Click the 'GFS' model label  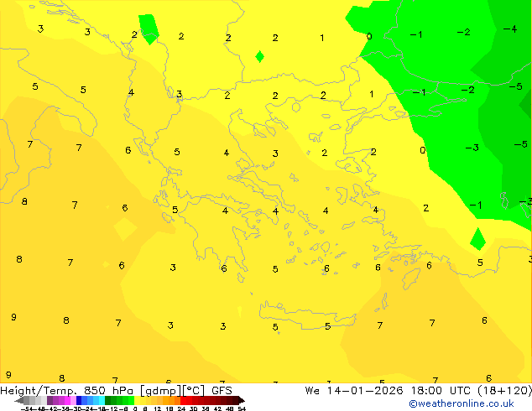222,391
